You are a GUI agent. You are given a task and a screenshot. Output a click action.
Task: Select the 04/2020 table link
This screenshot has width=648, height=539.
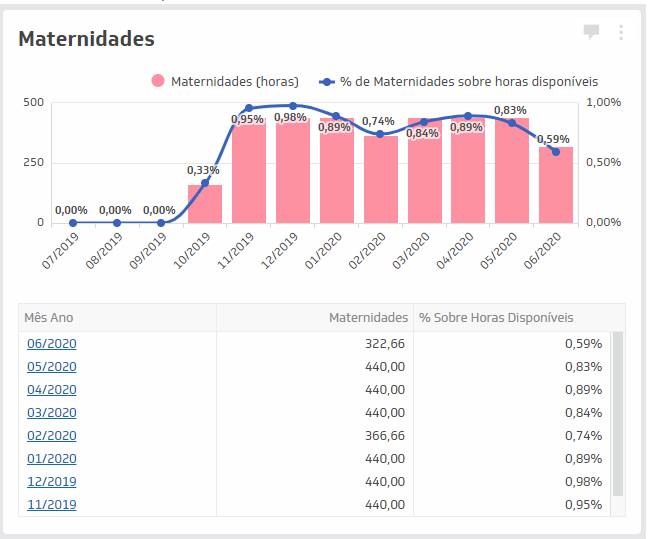52,389
